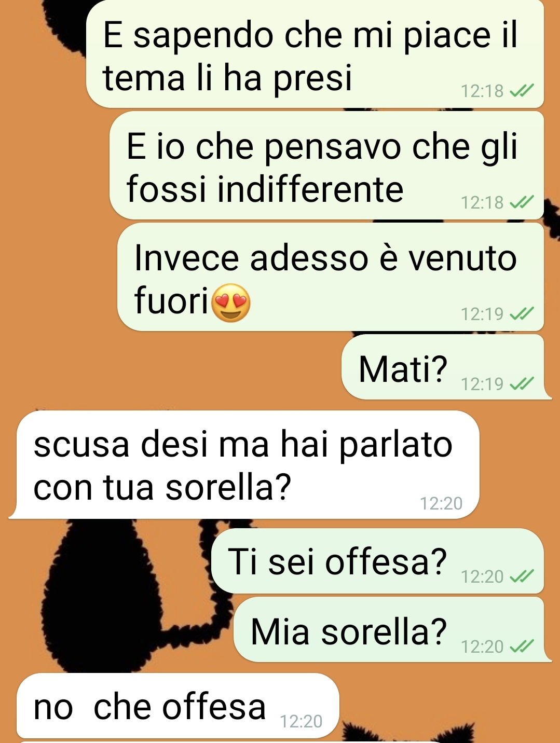This screenshot has width=560, height=743.
Task: Tap the read receipt ticks beside "Mia sorella?"
Action: coord(522,646)
